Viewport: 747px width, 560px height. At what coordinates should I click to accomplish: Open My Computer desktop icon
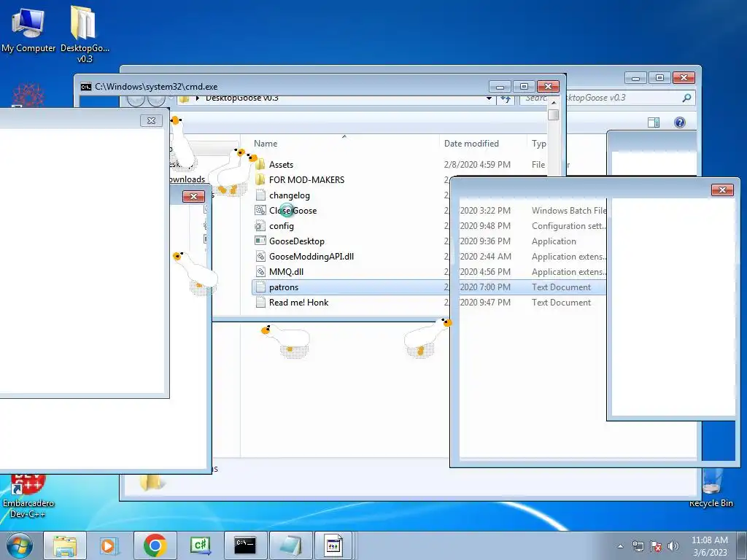(x=28, y=29)
